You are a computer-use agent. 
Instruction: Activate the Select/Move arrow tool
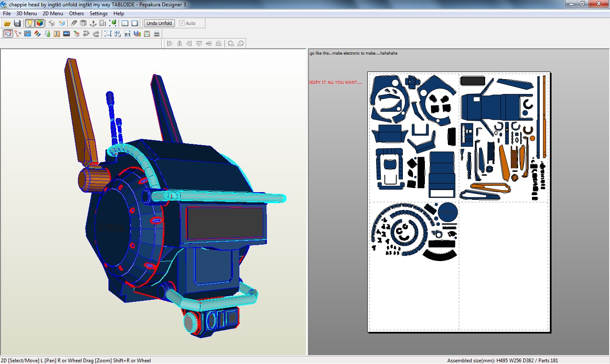pos(8,33)
